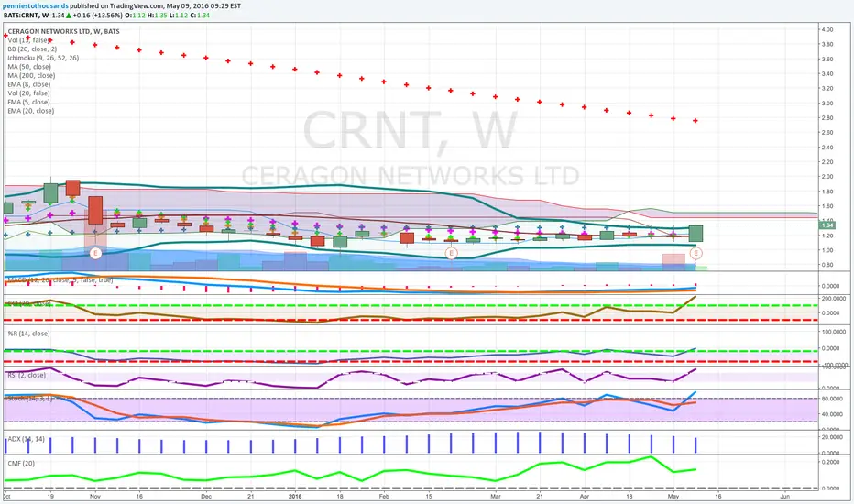Click the CCI pane indicator label
Viewport: 854px width, 504px height.
29,303
